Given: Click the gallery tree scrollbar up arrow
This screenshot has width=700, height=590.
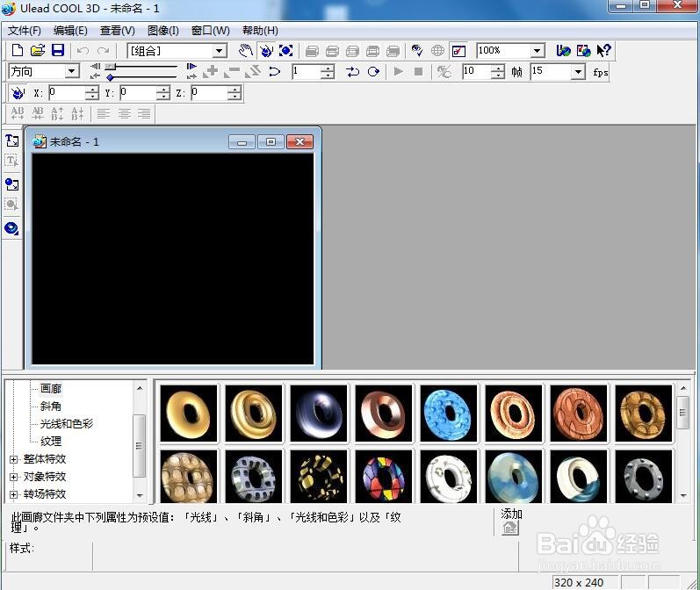Looking at the screenshot, I should click(x=140, y=388).
